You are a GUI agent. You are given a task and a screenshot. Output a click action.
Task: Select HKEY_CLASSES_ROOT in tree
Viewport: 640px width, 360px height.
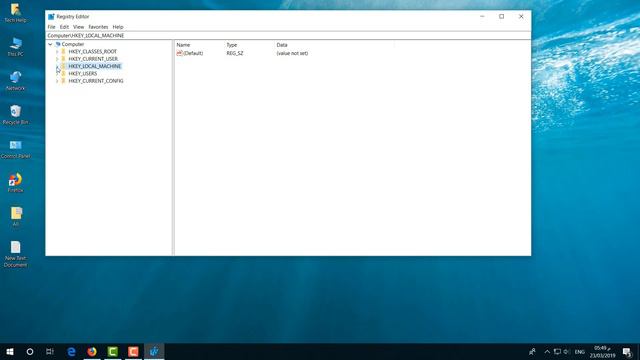pos(93,51)
